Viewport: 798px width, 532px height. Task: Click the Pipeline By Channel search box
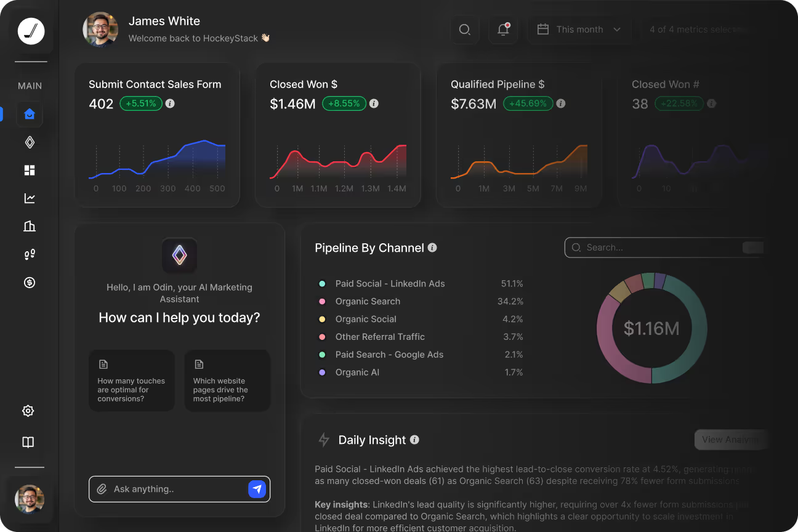click(656, 248)
